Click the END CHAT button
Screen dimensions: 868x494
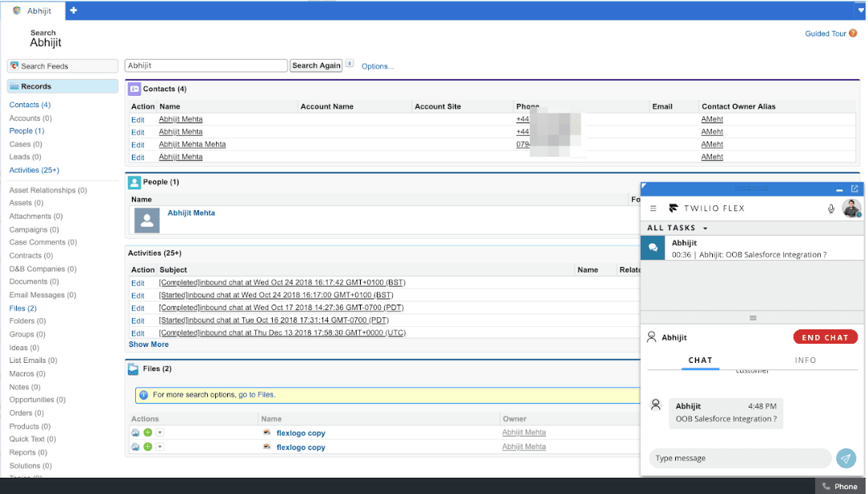(x=825, y=337)
